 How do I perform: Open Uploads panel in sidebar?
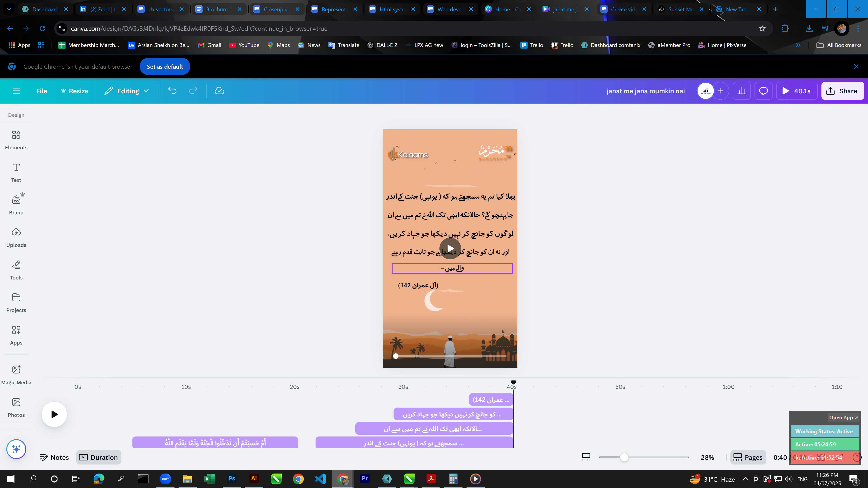(x=16, y=237)
